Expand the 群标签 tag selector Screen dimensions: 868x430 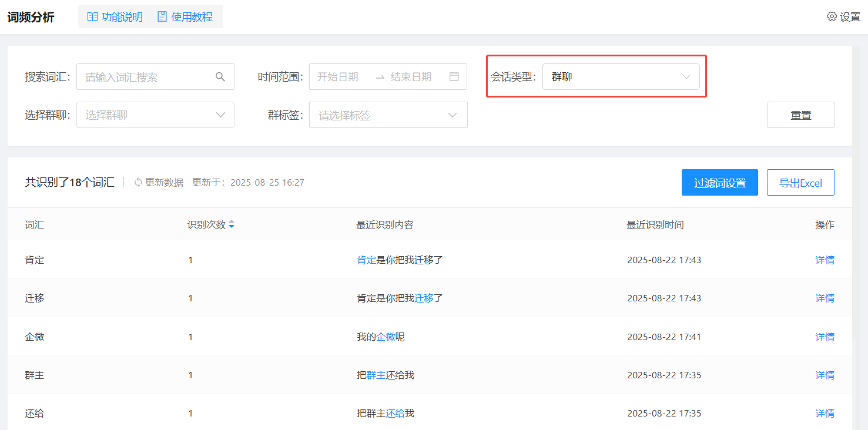pyautogui.click(x=388, y=115)
